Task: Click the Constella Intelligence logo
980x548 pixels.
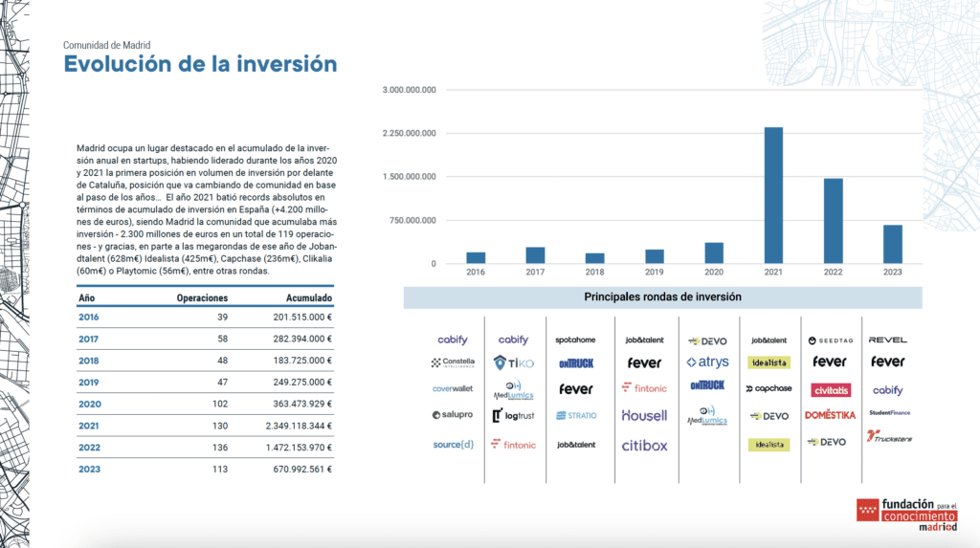Action: point(453,362)
